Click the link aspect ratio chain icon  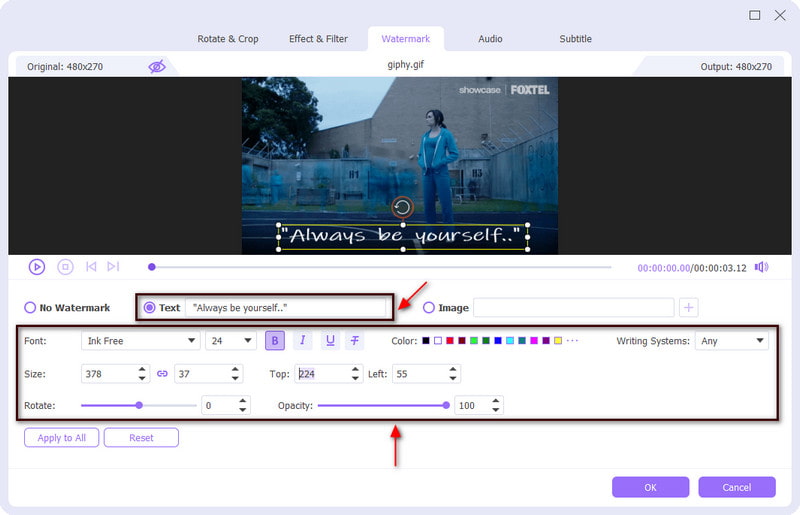click(x=162, y=374)
